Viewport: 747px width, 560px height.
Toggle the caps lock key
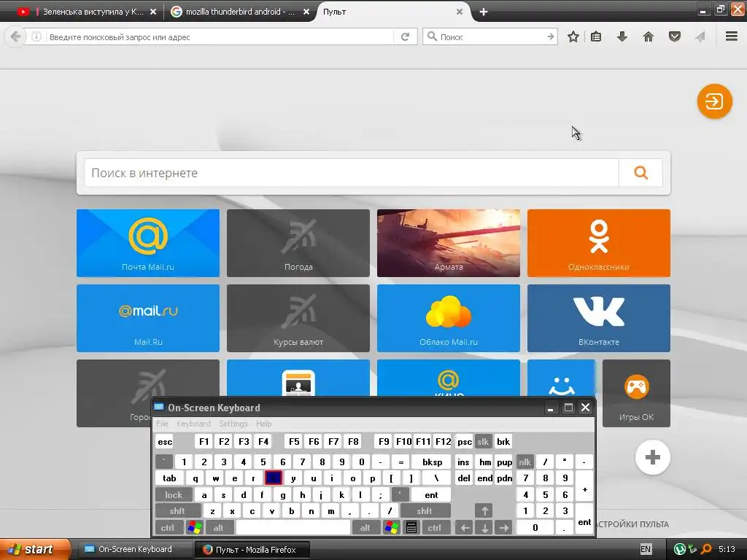(x=174, y=495)
